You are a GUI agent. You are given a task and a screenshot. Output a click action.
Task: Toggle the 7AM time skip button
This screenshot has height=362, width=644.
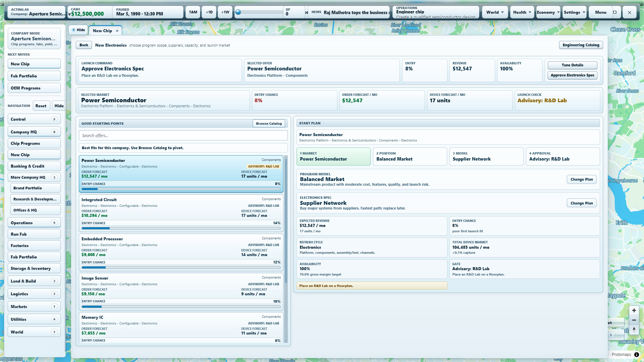[x=193, y=12]
